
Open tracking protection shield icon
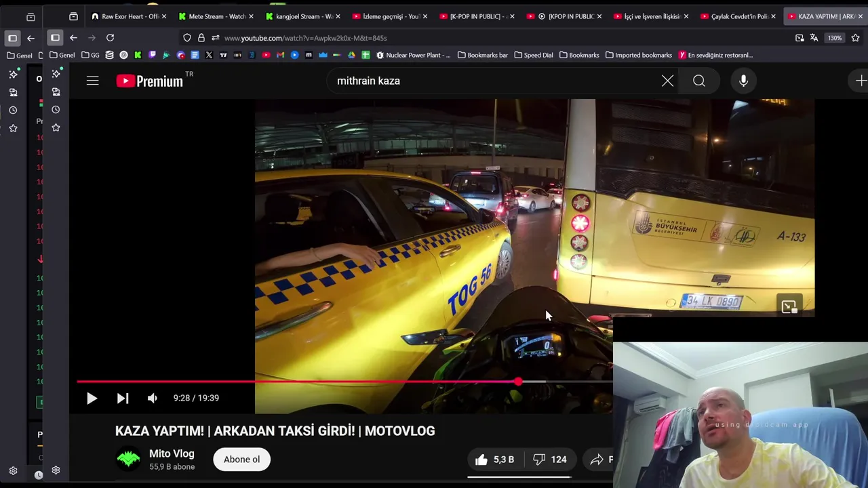click(187, 38)
